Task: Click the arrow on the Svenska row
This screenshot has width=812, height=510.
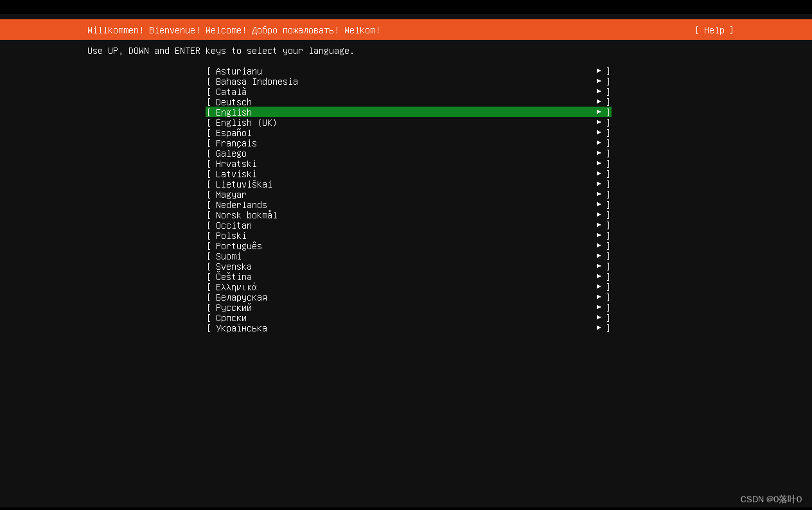Action: click(x=599, y=266)
